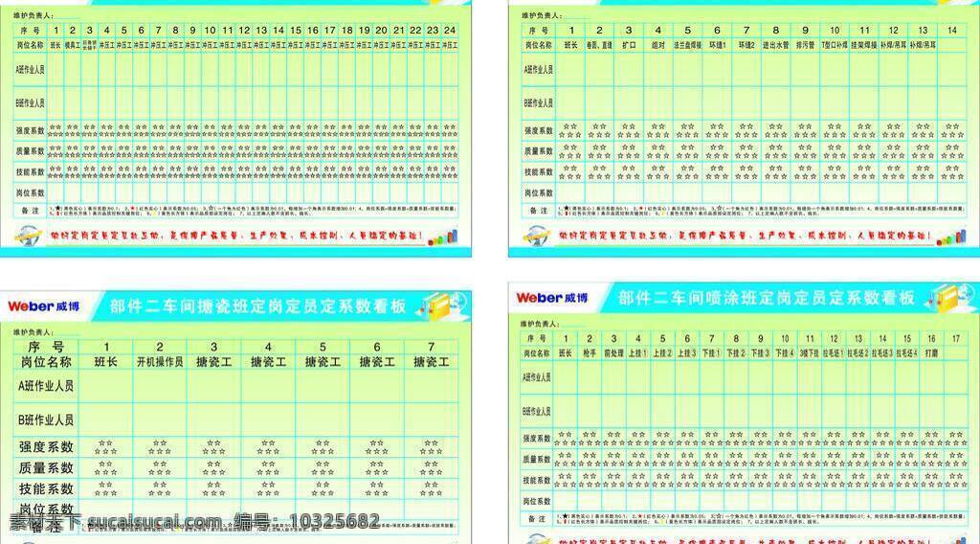980x544 pixels.
Task: Click column number 7 on the 搪瓷班 board
Action: 432,347
